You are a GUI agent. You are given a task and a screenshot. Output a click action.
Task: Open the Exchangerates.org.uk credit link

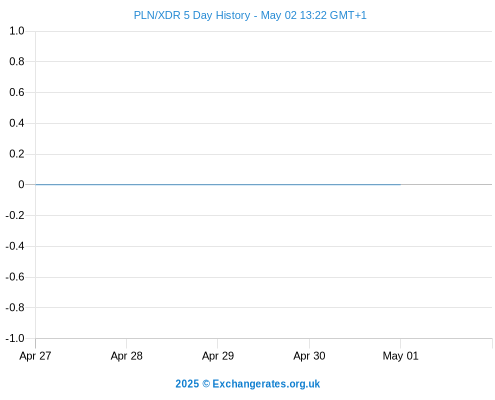coord(266,384)
